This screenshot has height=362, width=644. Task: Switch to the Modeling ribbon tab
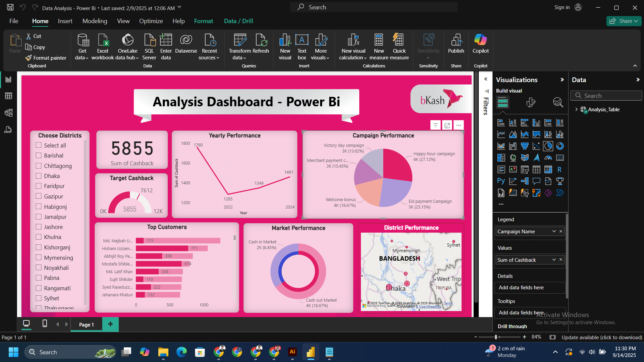[95, 21]
